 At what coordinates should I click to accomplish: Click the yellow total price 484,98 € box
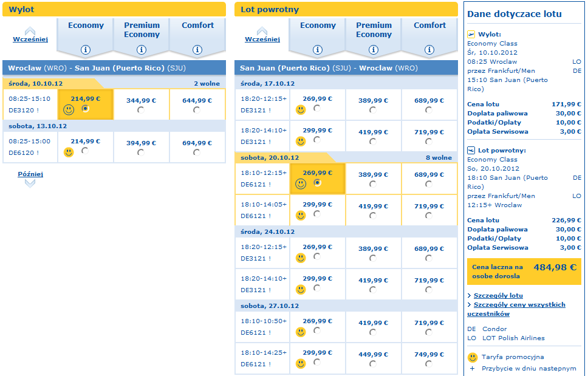(524, 271)
